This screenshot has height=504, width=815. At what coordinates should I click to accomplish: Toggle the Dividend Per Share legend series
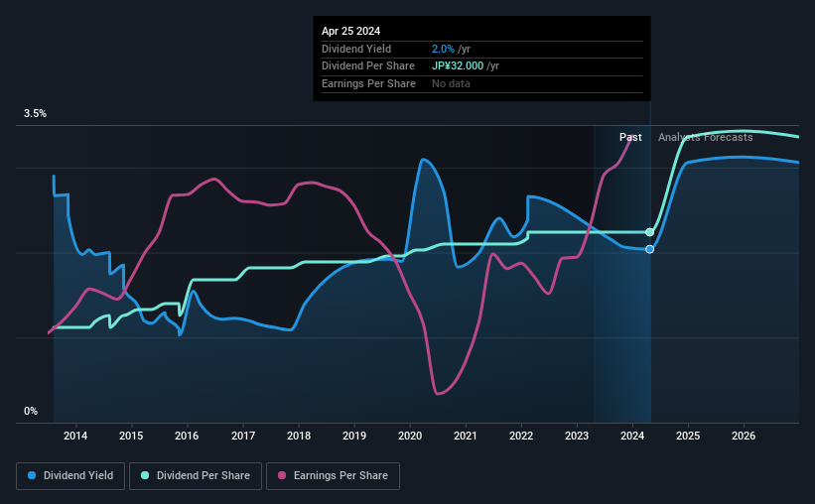[196, 476]
